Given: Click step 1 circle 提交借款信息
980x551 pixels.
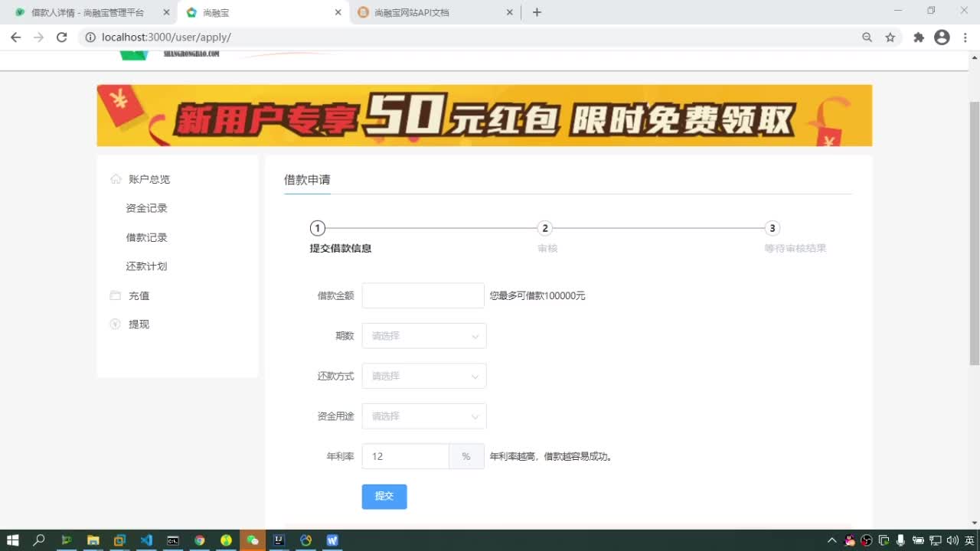Looking at the screenshot, I should click(317, 228).
